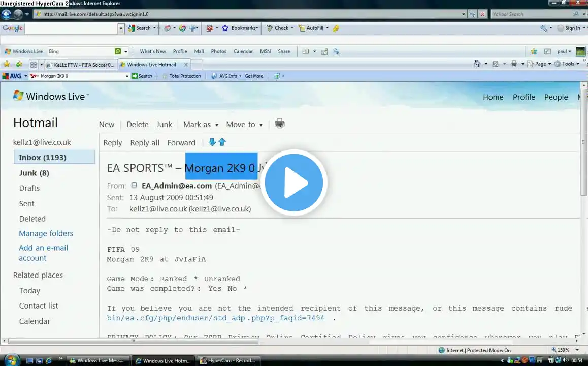
Task: Go to previous message with blue up arrow
Action: [x=222, y=142]
